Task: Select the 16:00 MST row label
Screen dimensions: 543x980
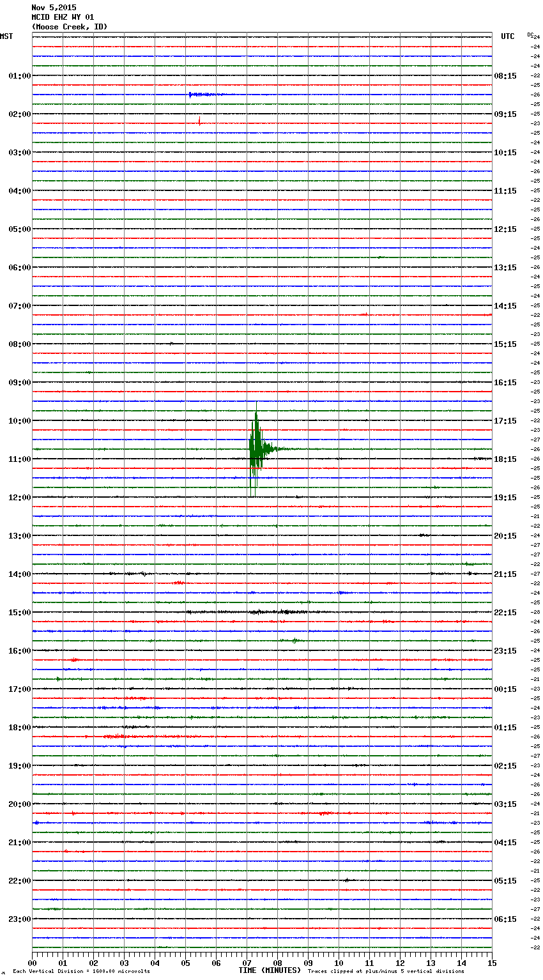Action: click(20, 650)
